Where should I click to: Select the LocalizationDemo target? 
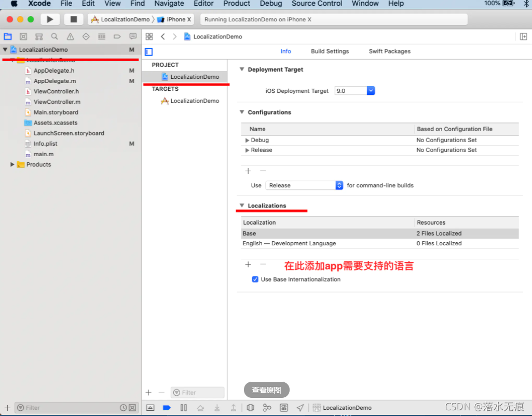190,101
